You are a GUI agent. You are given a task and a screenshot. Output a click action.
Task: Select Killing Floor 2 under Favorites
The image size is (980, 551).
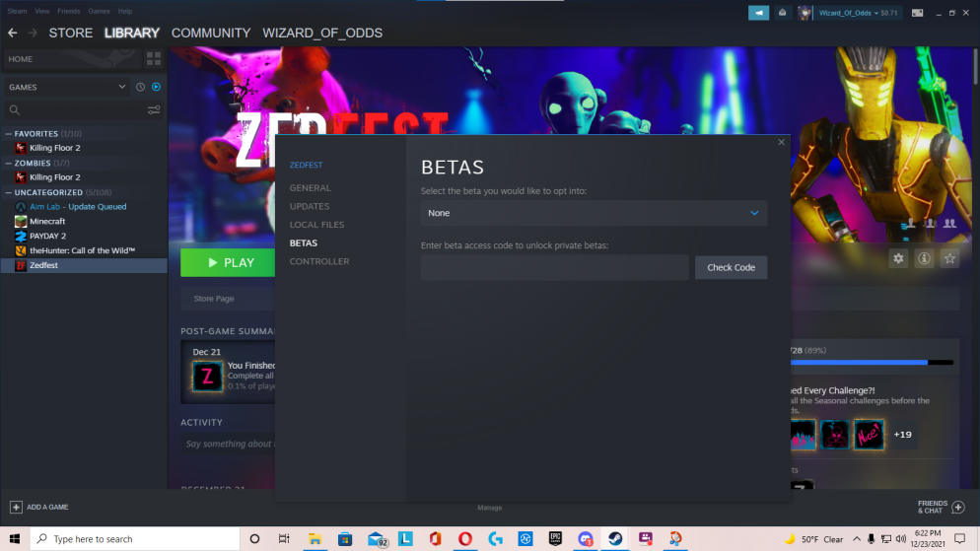click(84, 148)
